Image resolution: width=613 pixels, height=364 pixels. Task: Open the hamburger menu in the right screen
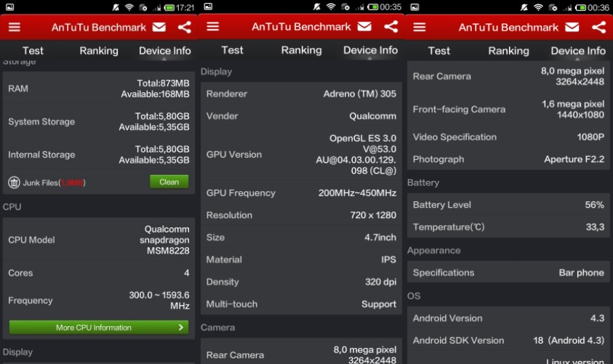click(420, 28)
